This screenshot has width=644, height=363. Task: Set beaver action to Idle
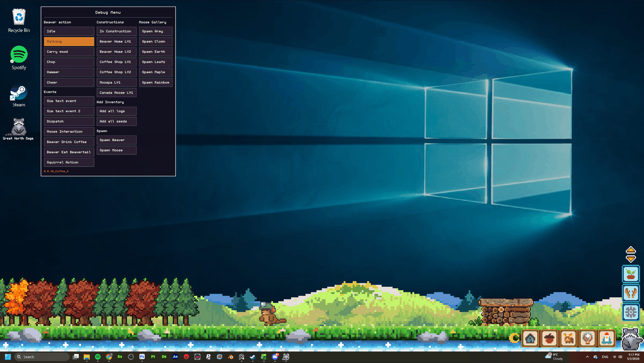coord(69,31)
